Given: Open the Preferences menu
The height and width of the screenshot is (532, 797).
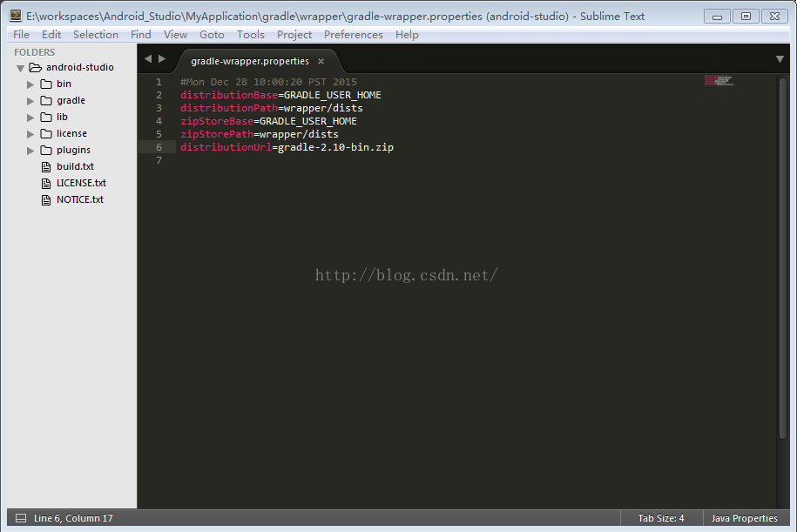Looking at the screenshot, I should coord(354,35).
